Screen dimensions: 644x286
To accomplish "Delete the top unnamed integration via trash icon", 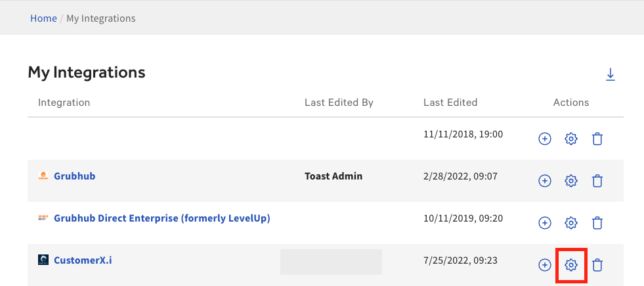I will click(597, 139).
